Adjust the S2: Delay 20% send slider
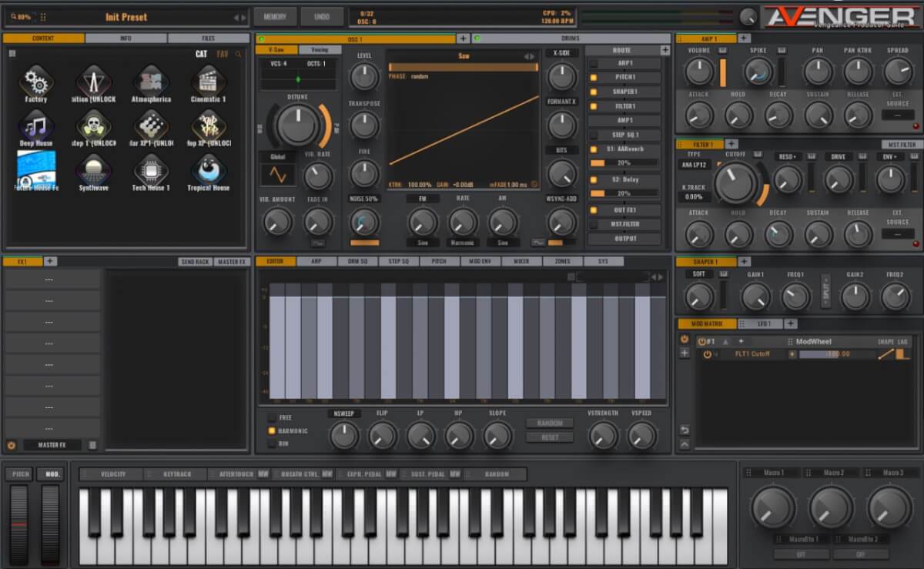This screenshot has width=924, height=569. [624, 193]
